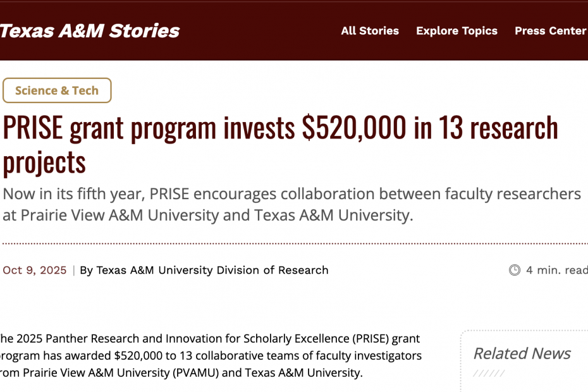Screen dimensions: 588x392
Task: Click the "4 min. read" label
Action: click(556, 270)
